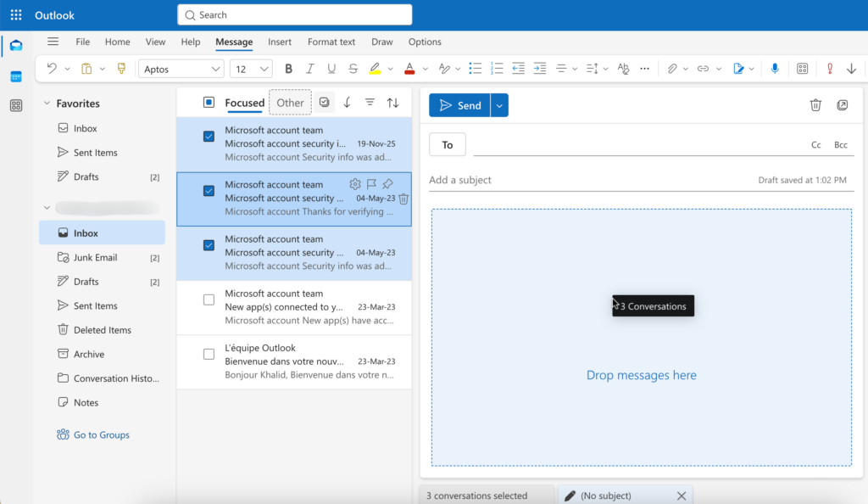Toggle the select-all messages checkbox

209,103
